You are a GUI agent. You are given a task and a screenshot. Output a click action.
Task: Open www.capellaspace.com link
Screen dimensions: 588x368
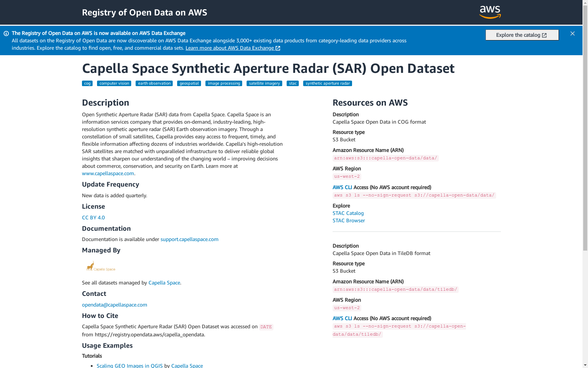108,174
